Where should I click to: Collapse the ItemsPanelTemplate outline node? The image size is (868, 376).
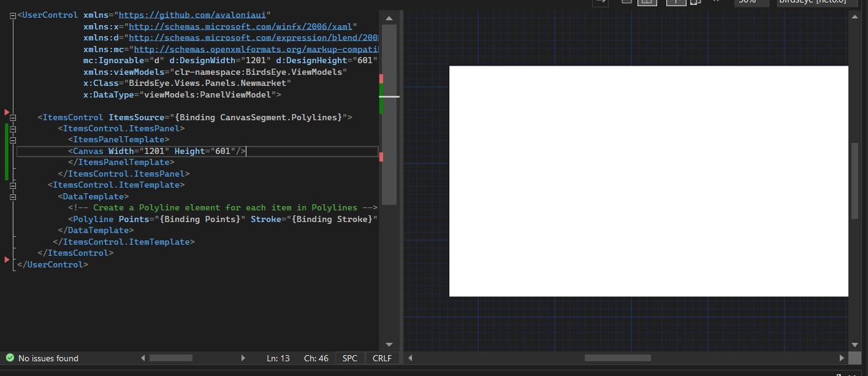click(12, 139)
